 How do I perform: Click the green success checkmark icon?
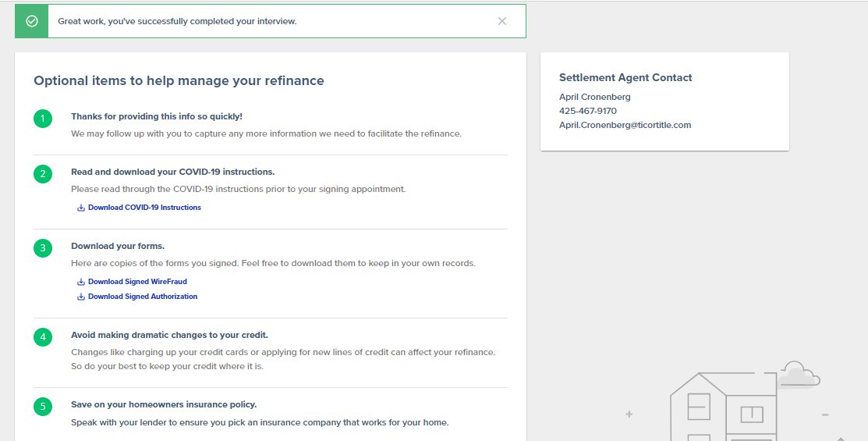tap(32, 21)
